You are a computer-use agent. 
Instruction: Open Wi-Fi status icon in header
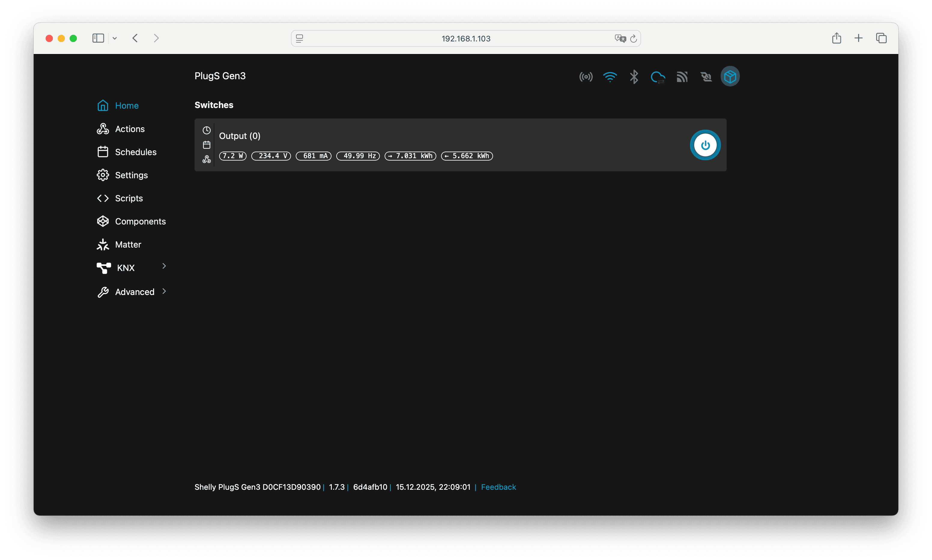click(610, 77)
